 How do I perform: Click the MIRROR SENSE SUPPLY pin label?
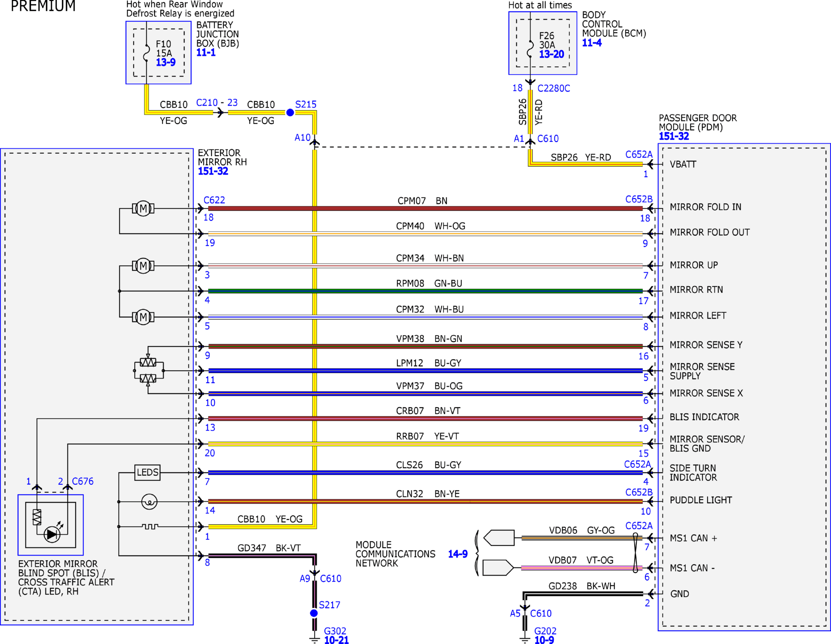(702, 371)
